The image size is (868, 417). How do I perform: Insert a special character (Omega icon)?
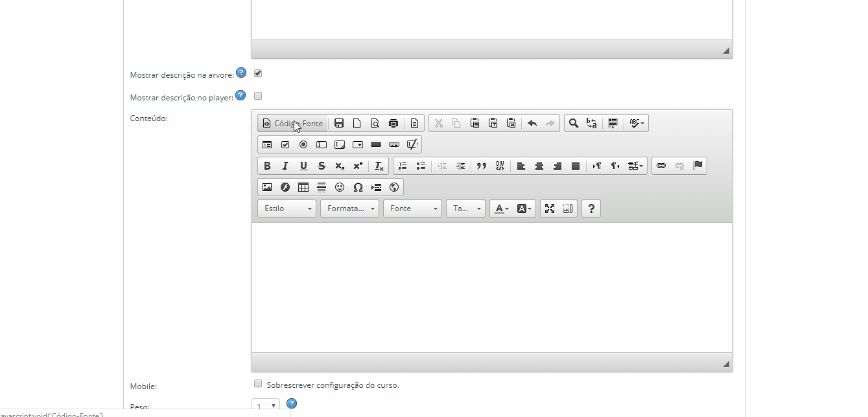358,187
